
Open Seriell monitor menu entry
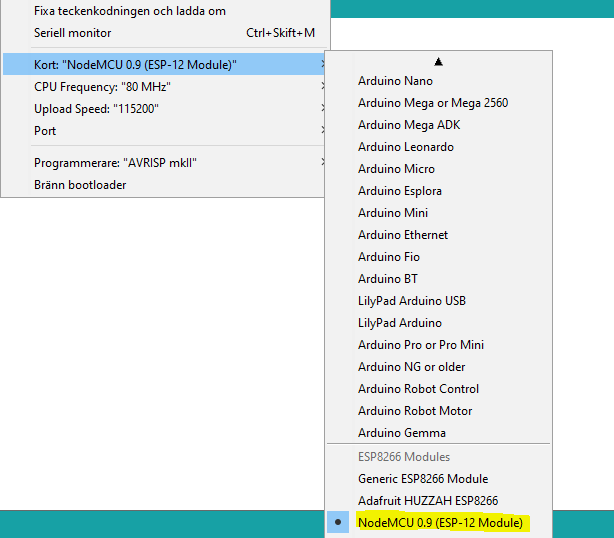164,33
